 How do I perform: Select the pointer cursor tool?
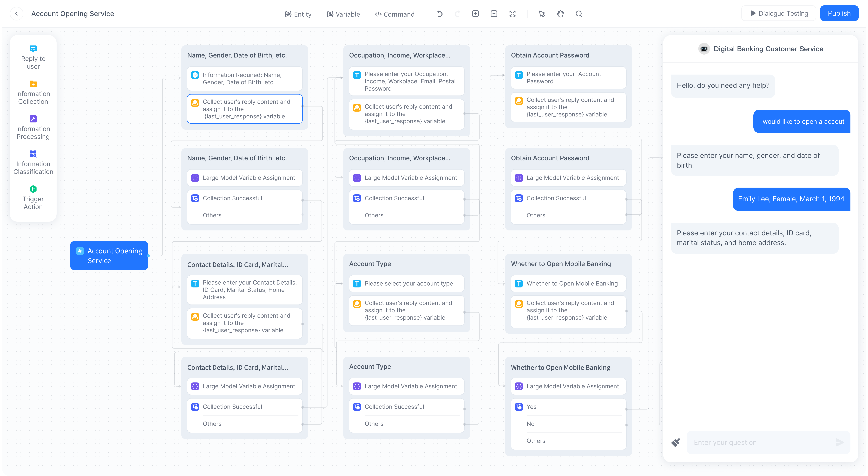coord(542,14)
